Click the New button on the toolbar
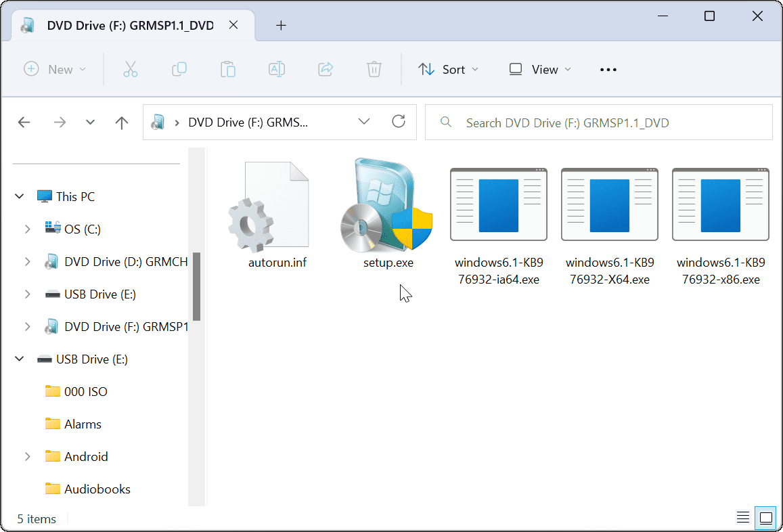This screenshot has height=532, width=783. point(55,69)
